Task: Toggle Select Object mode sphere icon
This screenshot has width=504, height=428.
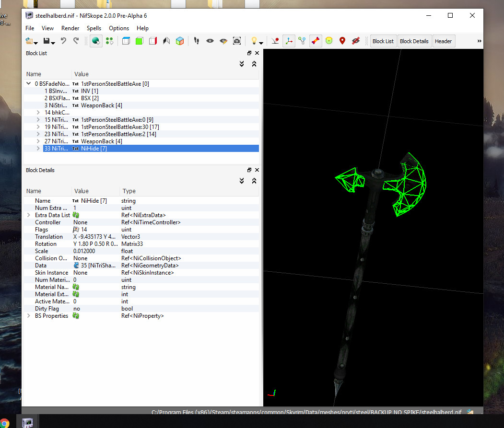Action: [x=96, y=41]
